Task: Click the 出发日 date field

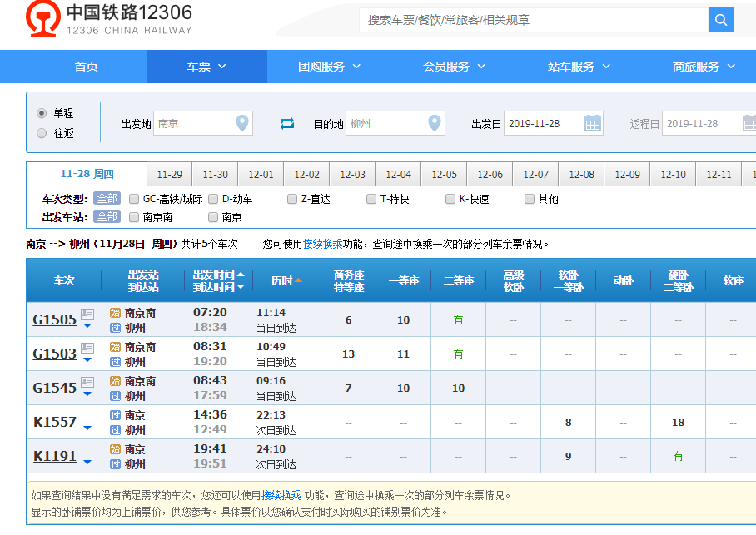Action: point(554,123)
